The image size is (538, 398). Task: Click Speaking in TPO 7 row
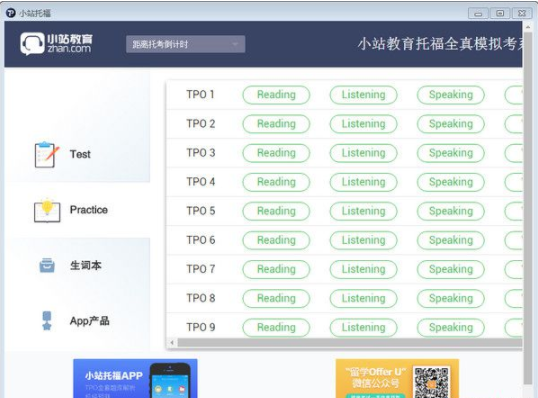[x=451, y=269]
